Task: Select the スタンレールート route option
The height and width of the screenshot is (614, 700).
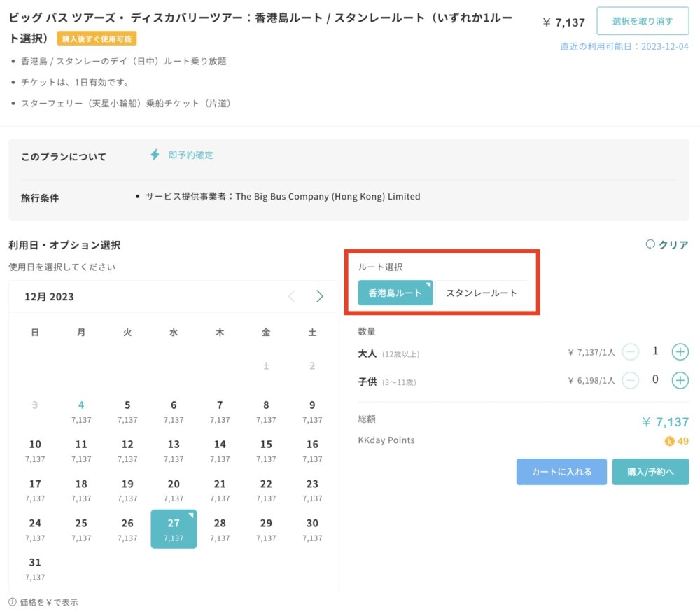Action: click(x=482, y=293)
